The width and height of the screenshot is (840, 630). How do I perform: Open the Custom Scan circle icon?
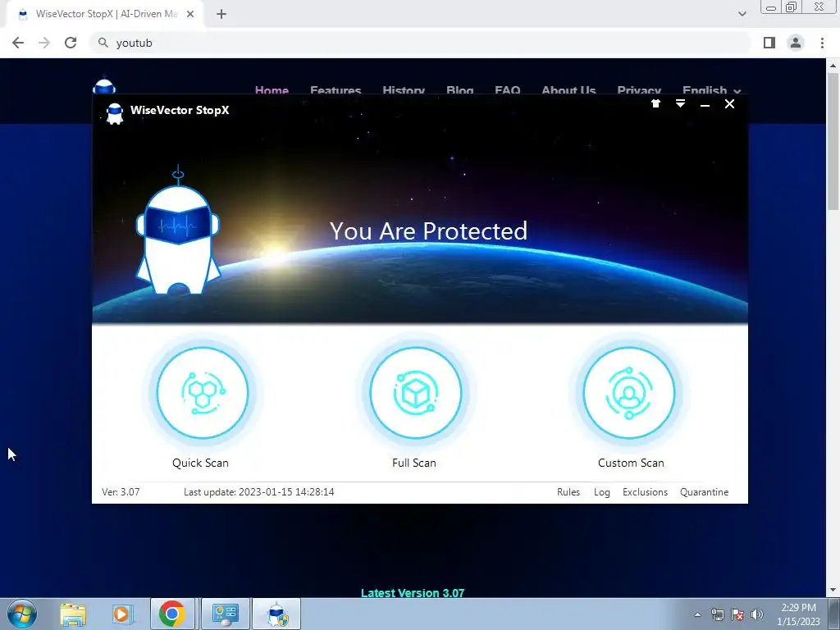[629, 393]
